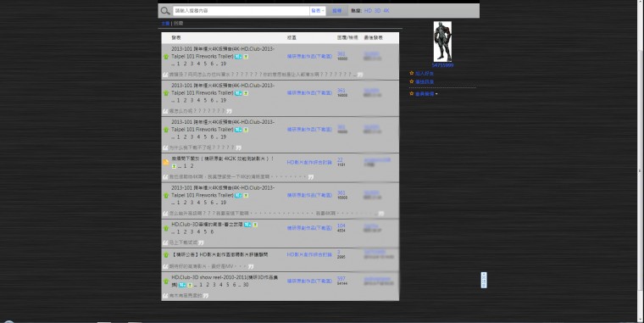This screenshot has height=323, width=644.
Task: Open the 【公告】HD影片 announcement thread
Action: [219, 255]
